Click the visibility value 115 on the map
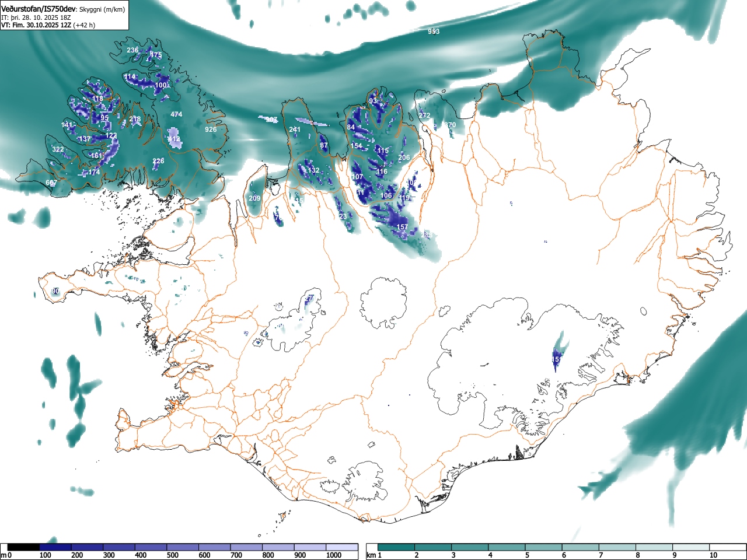Viewport: 747px width, 560px height. point(383,150)
